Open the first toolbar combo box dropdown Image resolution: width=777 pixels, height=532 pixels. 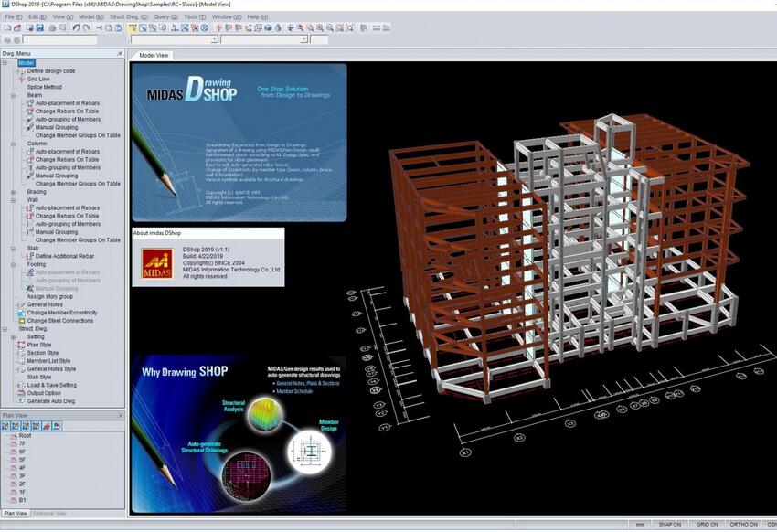pos(215,39)
